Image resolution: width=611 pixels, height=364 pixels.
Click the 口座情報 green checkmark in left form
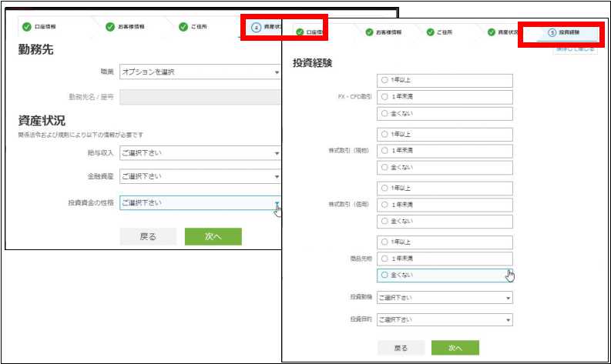coord(27,26)
